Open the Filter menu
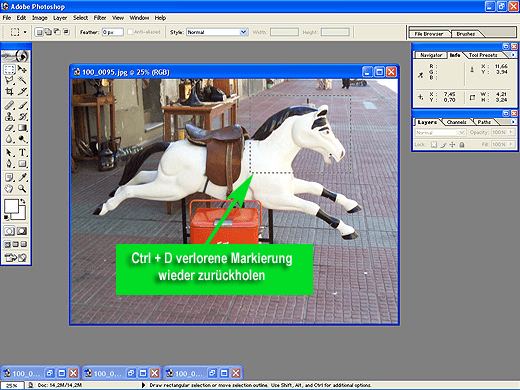The width and height of the screenshot is (520, 390). [x=100, y=18]
